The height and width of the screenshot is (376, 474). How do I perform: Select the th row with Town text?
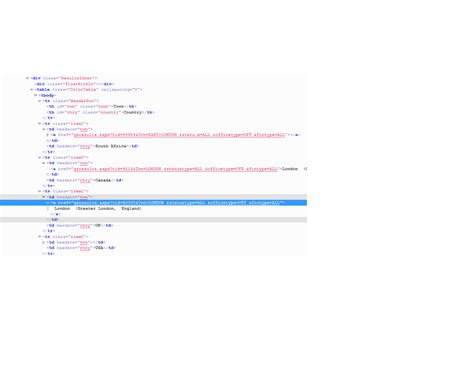point(91,107)
